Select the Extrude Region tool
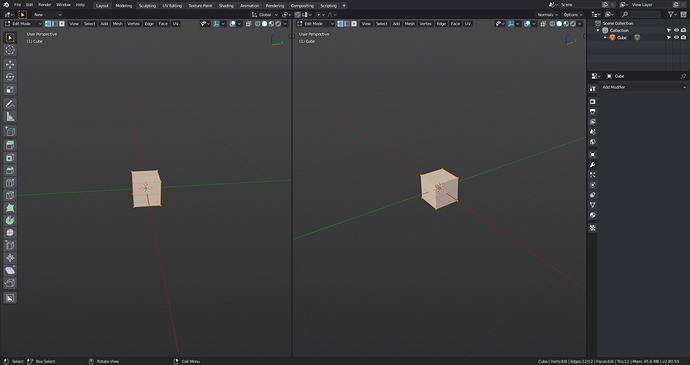 (10, 144)
